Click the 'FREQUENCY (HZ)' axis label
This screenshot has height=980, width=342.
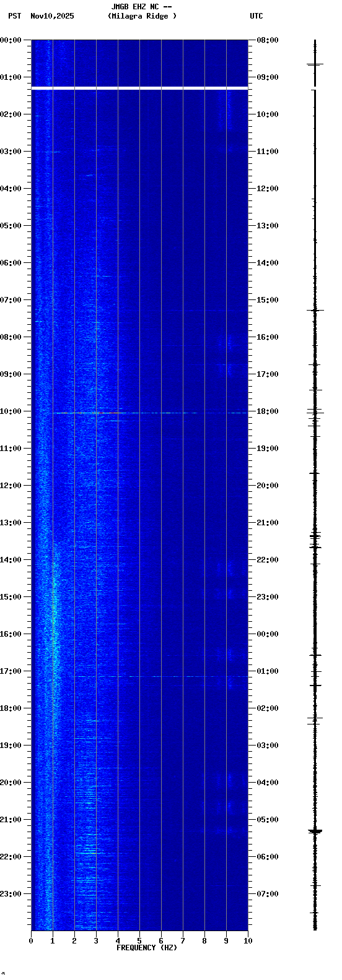(147, 947)
